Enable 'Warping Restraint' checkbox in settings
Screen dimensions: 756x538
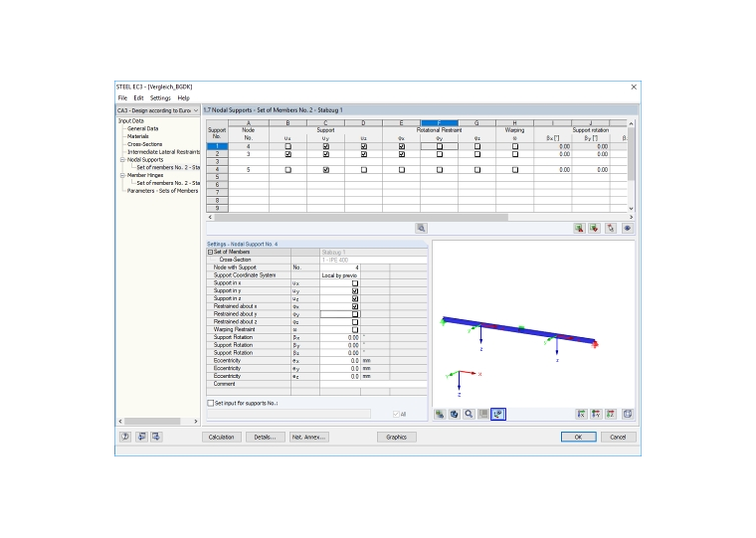(x=355, y=330)
